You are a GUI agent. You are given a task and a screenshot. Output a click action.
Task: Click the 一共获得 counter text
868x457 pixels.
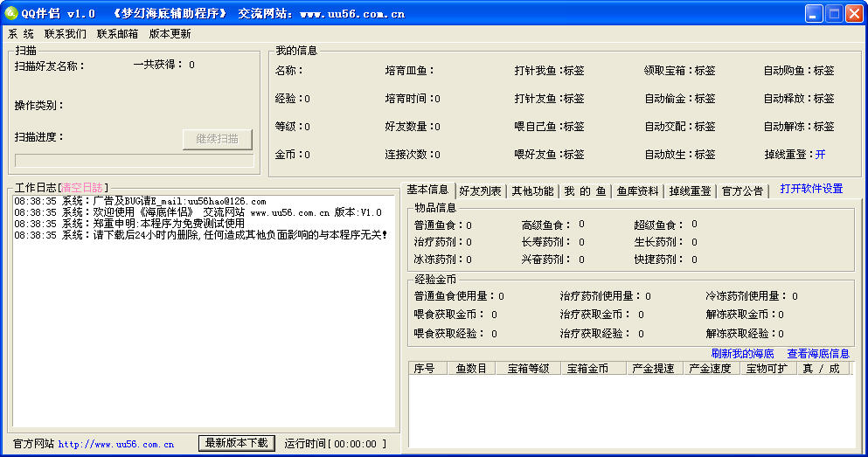click(x=163, y=65)
